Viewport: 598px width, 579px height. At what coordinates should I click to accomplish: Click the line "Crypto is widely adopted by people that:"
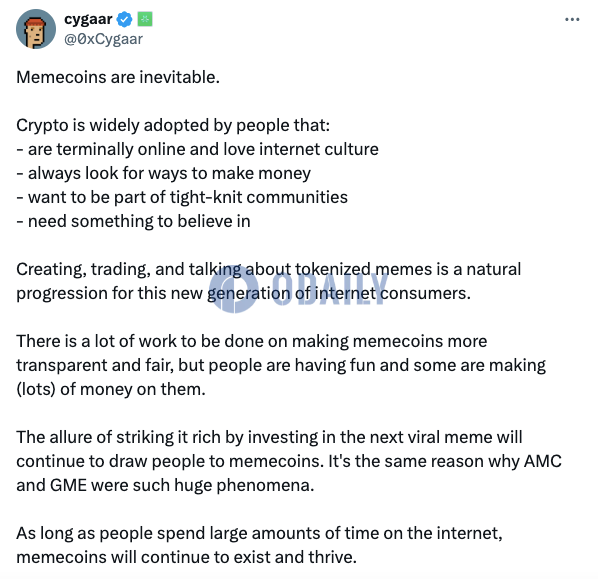point(173,125)
